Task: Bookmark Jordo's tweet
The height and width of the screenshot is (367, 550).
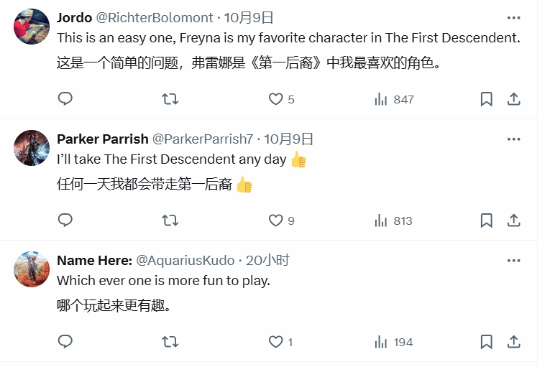Action: (486, 99)
